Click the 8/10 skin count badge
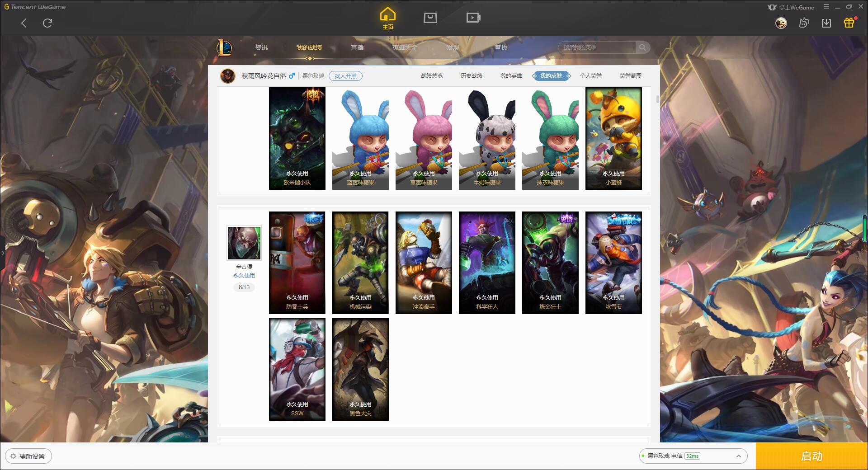Screen dimensions: 868x470 [244, 287]
